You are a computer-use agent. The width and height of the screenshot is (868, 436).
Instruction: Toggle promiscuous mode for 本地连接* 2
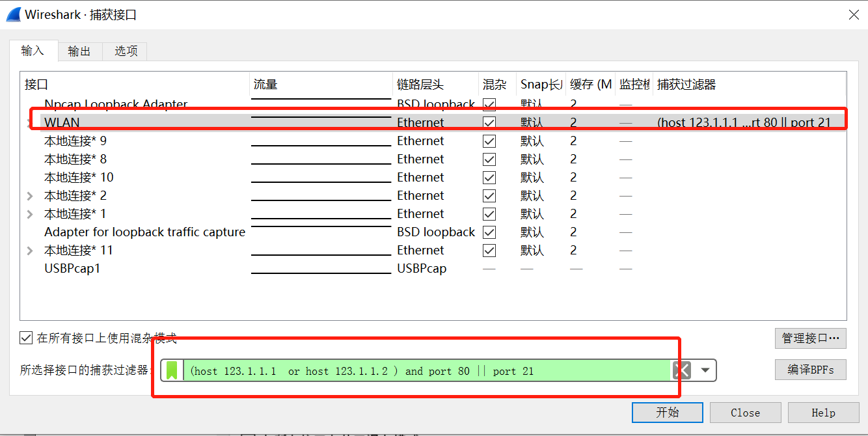(x=489, y=195)
